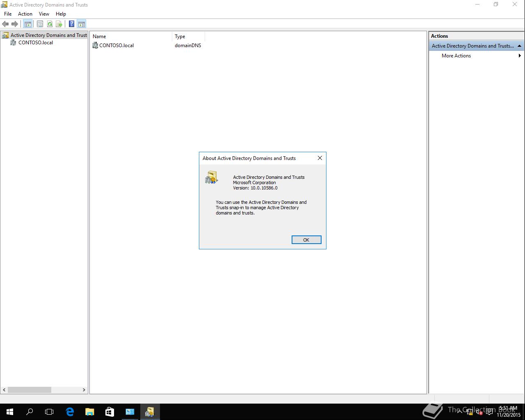
Task: Toggle Show/Hide Action Pane toolbar icon
Action: (81, 24)
